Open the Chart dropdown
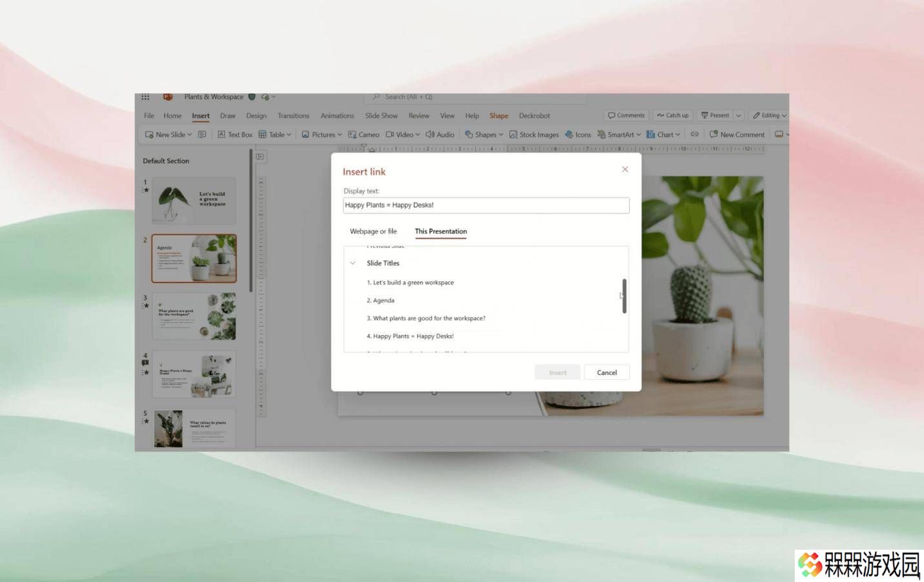The image size is (924, 582). tap(664, 135)
